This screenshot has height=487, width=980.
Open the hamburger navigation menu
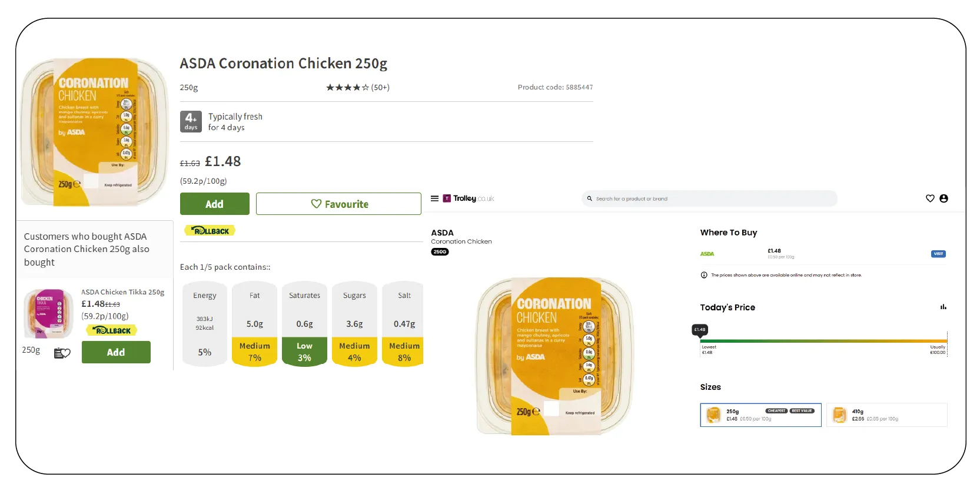point(435,198)
